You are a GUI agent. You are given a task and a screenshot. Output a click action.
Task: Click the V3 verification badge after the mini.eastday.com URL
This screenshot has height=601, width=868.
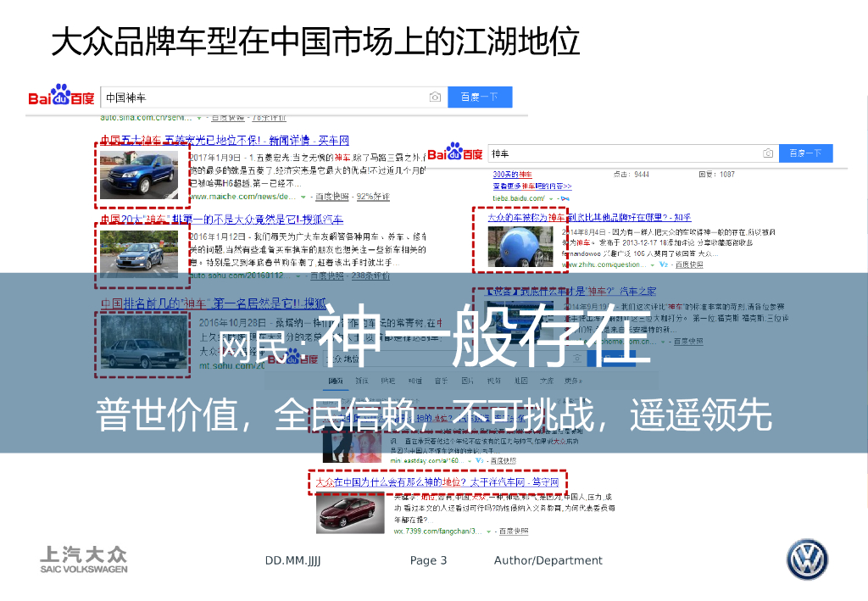480,460
